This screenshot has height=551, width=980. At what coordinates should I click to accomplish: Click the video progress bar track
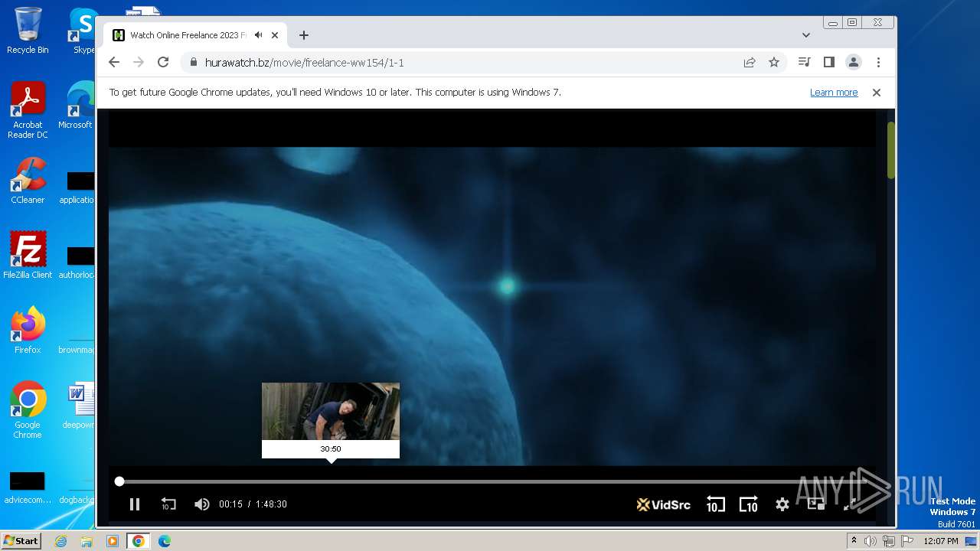(492, 481)
